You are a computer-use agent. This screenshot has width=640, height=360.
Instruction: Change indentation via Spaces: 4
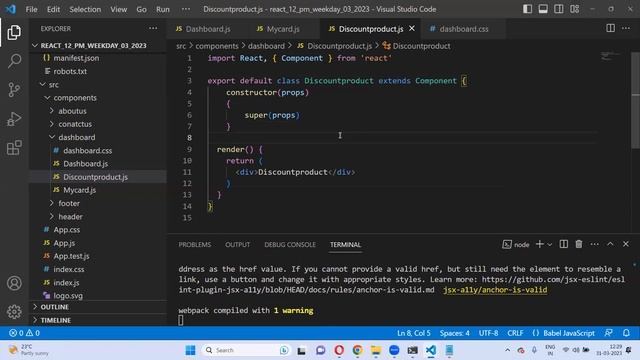[x=454, y=333]
